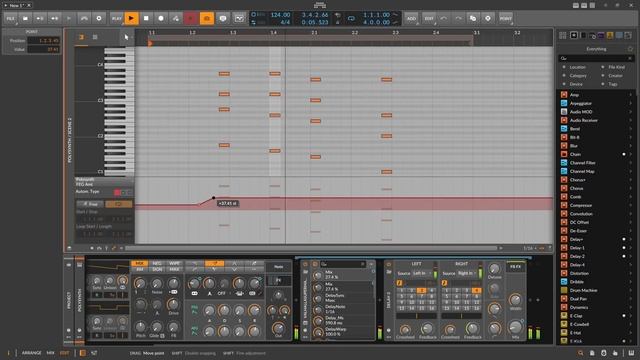Screen dimensions: 640x360
Task: Open the Everything browser heading
Action: pyautogui.click(x=596, y=49)
